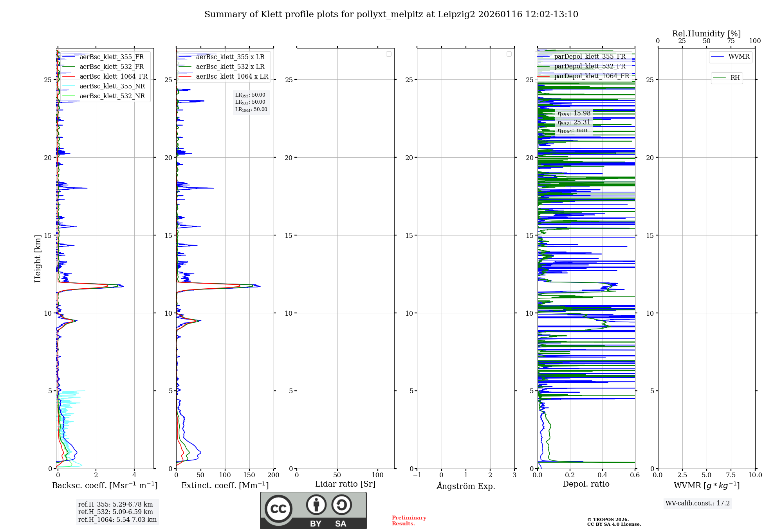783x532 pixels.
Task: Click the WV-calib.const. 17.2 label
Action: point(697,503)
